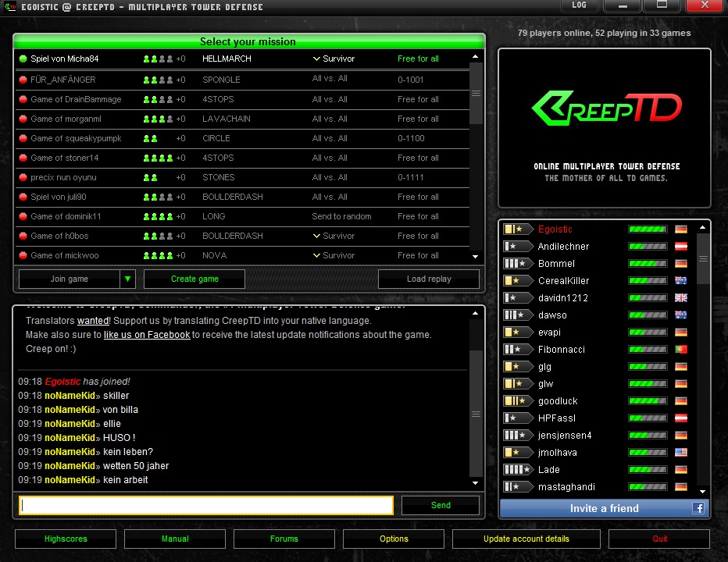Click the skill bar next to glg
Image resolution: width=728 pixels, height=562 pixels.
tap(648, 367)
